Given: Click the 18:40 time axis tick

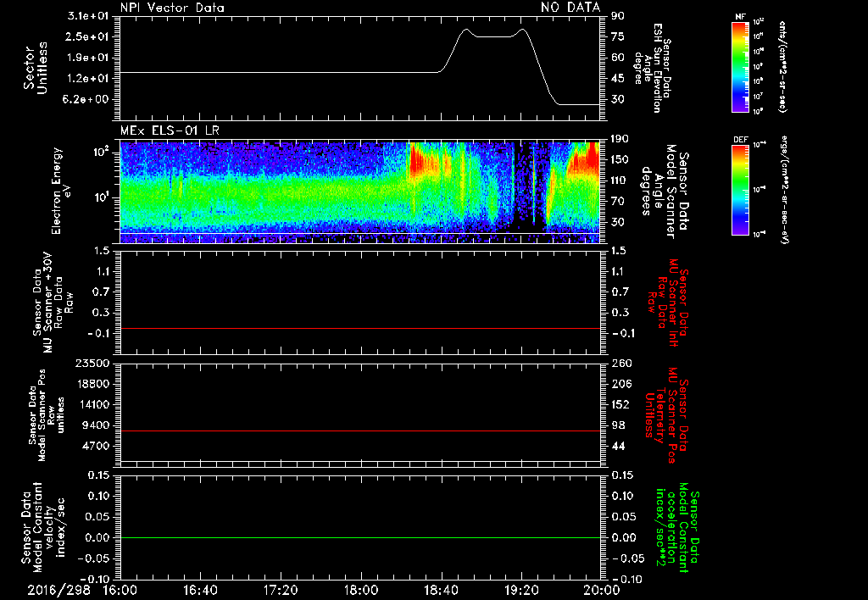Looking at the screenshot, I should (441, 590).
